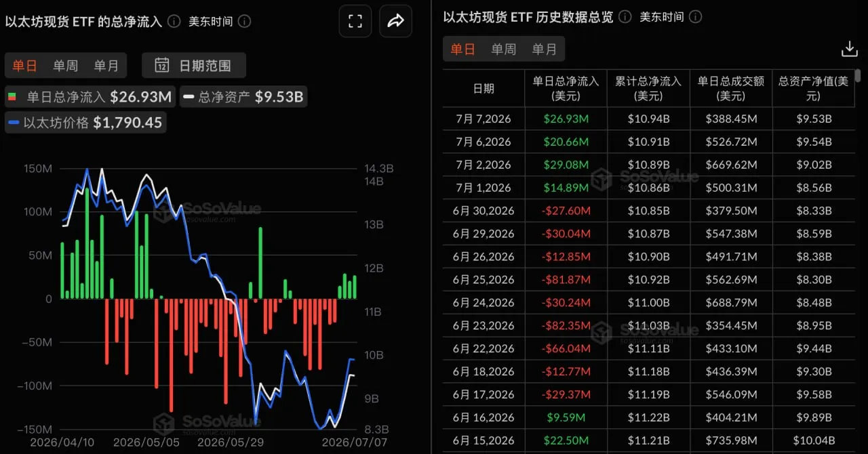Open info icon beside right 美东时间 label

[x=696, y=17]
